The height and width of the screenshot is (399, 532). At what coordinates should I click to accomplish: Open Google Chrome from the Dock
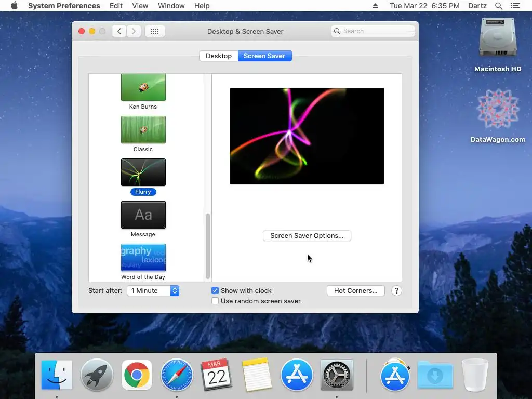coord(137,375)
